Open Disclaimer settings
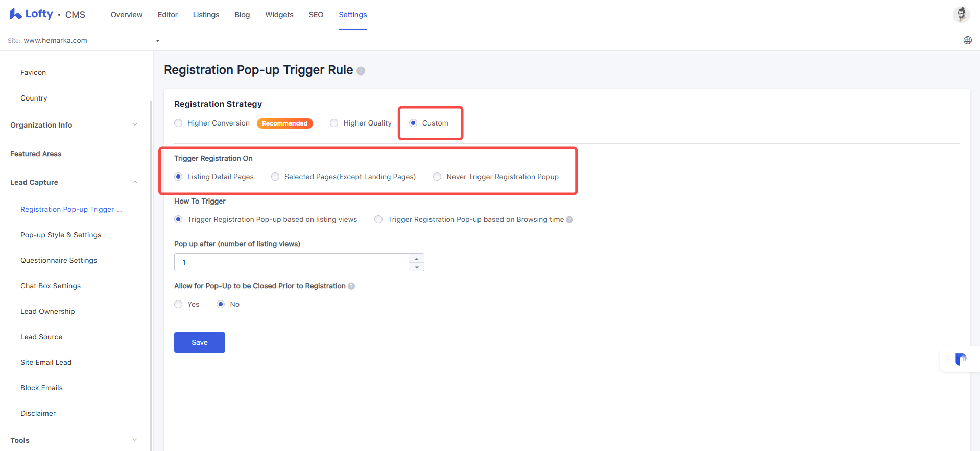 pyautogui.click(x=38, y=413)
